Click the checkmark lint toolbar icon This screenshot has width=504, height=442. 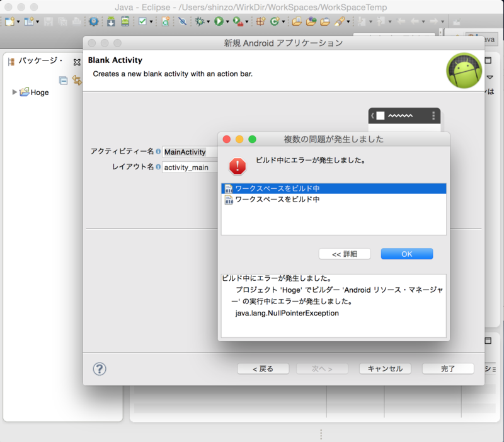tap(142, 21)
